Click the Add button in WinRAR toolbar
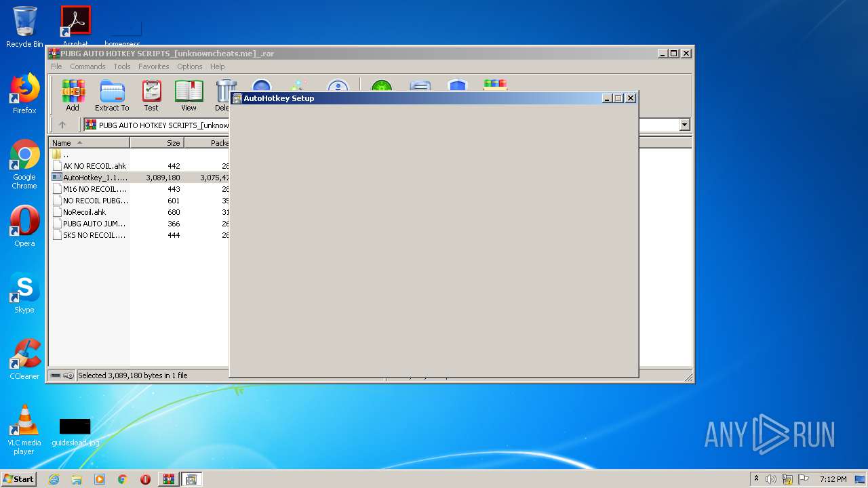This screenshot has width=868, height=488. click(73, 96)
